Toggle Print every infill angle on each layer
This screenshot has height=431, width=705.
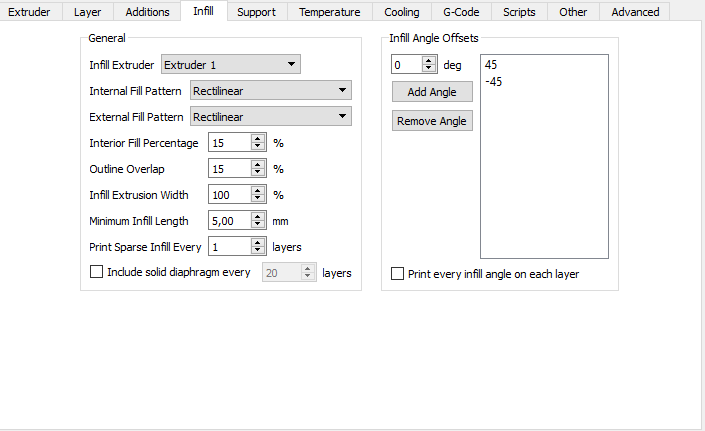tap(398, 274)
